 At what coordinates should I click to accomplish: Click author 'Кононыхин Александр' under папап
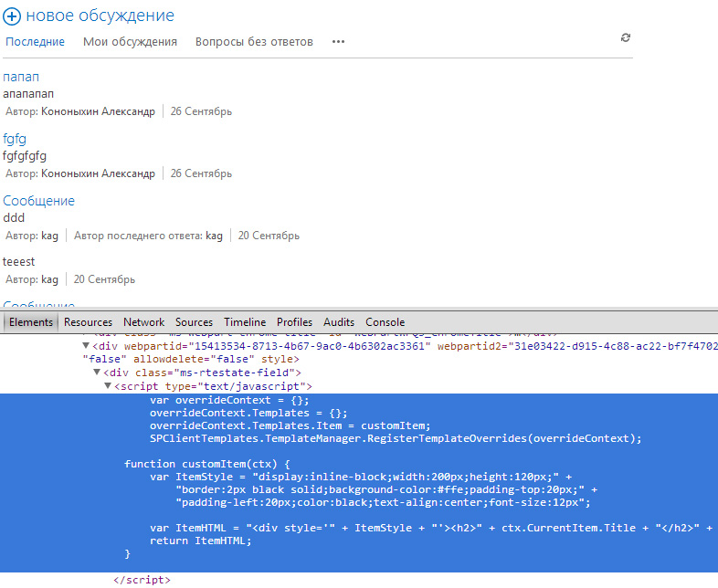(98, 111)
